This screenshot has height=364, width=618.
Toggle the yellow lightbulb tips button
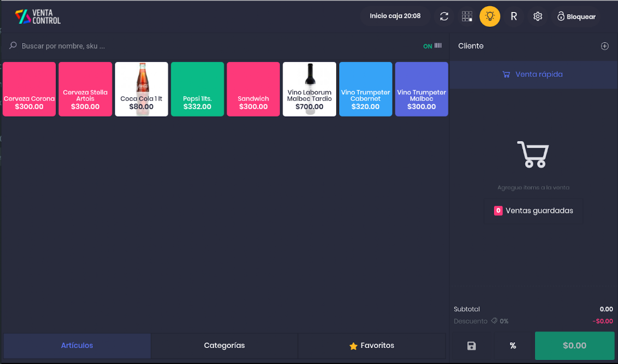[x=490, y=16]
